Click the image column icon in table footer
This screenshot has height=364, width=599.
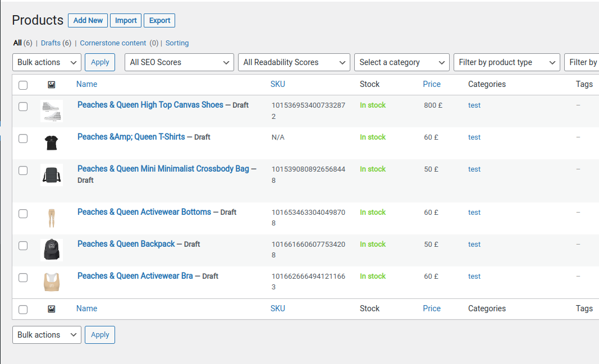(52, 309)
